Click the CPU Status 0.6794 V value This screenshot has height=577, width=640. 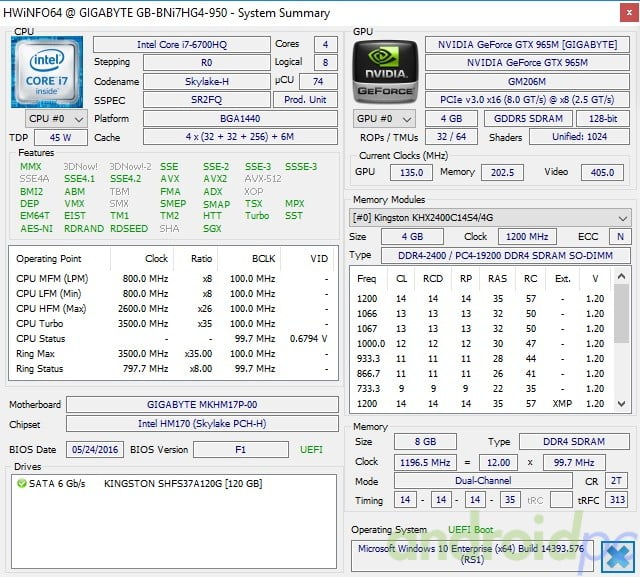tap(308, 339)
